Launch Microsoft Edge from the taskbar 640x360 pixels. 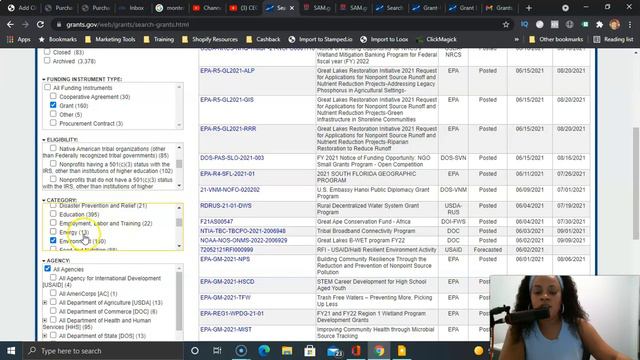coord(264,351)
